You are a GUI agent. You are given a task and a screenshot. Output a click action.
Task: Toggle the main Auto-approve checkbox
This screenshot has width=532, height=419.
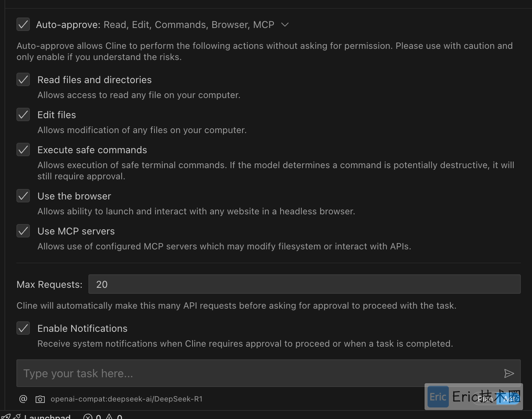point(23,25)
